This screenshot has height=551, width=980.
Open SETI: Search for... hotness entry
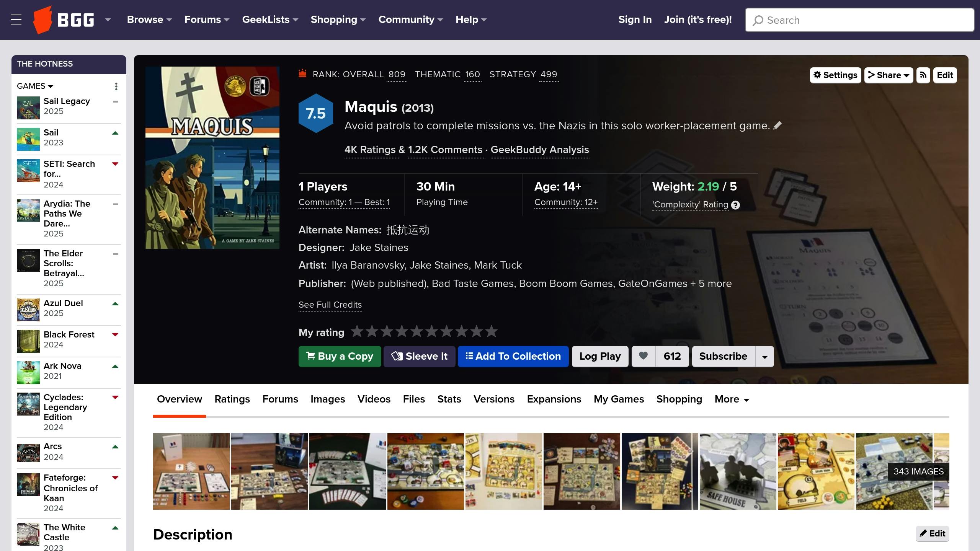(69, 169)
